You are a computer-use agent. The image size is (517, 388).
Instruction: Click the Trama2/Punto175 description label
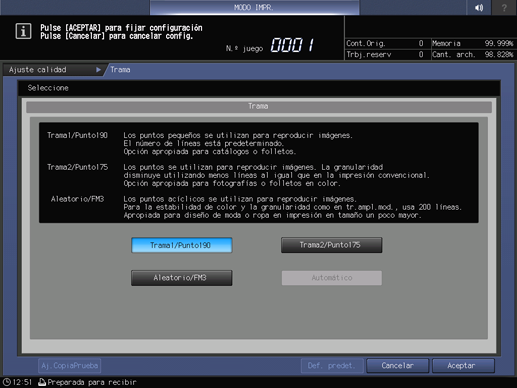coord(77,167)
